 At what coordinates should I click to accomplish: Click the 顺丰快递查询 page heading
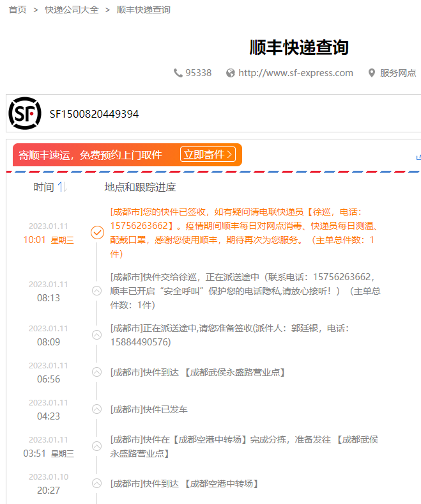tap(299, 47)
